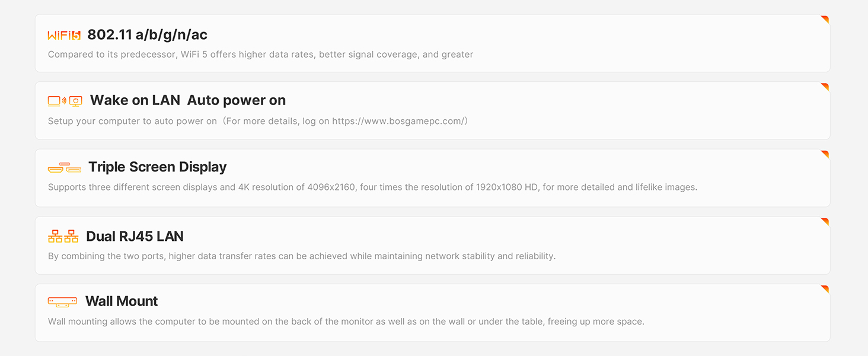The width and height of the screenshot is (868, 356).
Task: Click the orange corner marker on WiFi card
Action: point(825,20)
